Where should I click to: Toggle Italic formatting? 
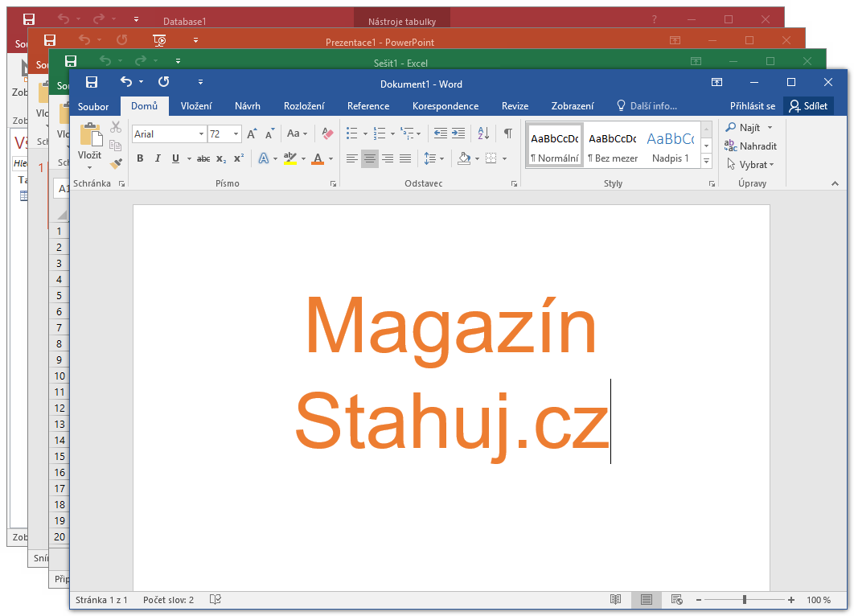click(x=158, y=158)
